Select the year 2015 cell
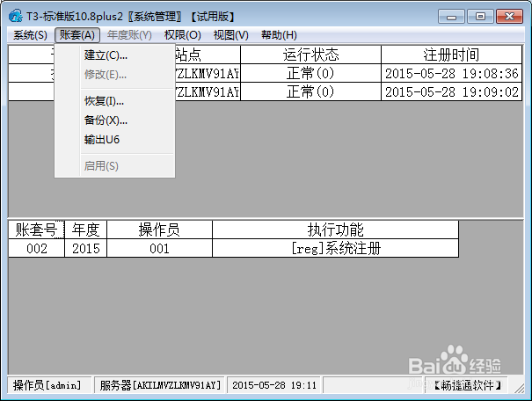This screenshot has width=532, height=401. 86,248
